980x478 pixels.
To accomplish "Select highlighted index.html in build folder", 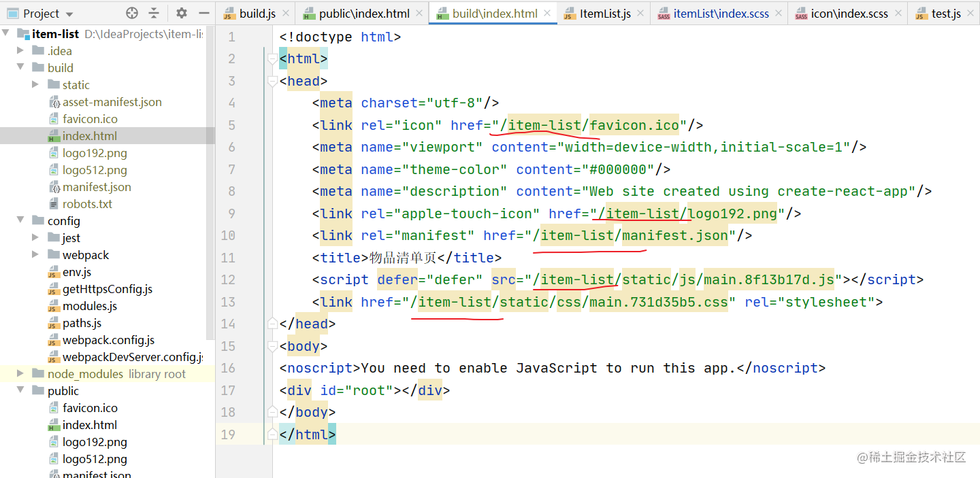I will coord(90,136).
